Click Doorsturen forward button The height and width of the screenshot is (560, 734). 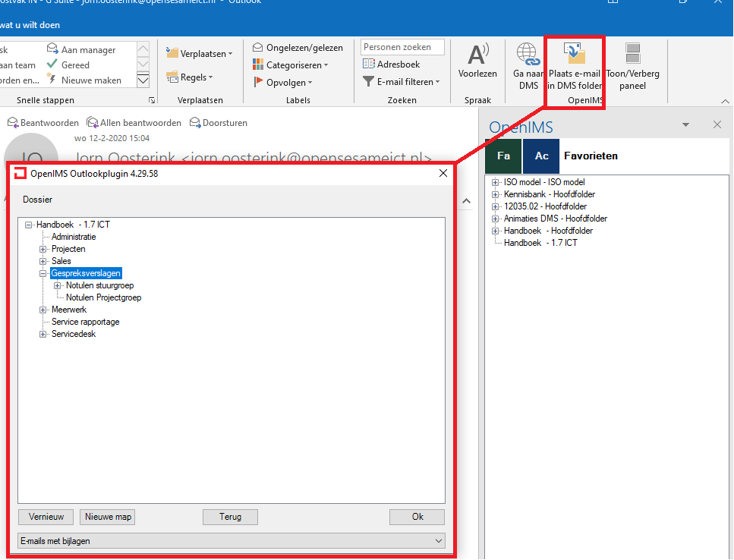[218, 123]
